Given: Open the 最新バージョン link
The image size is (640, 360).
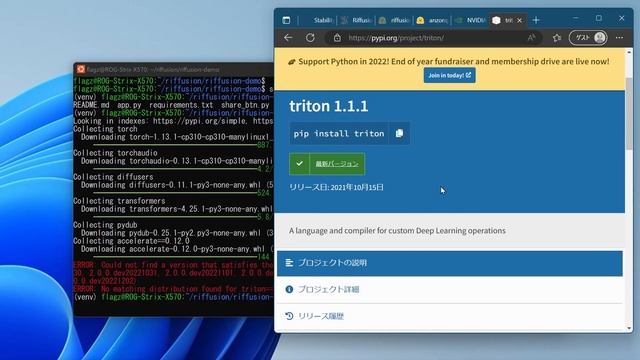Looking at the screenshot, I should point(337,164).
